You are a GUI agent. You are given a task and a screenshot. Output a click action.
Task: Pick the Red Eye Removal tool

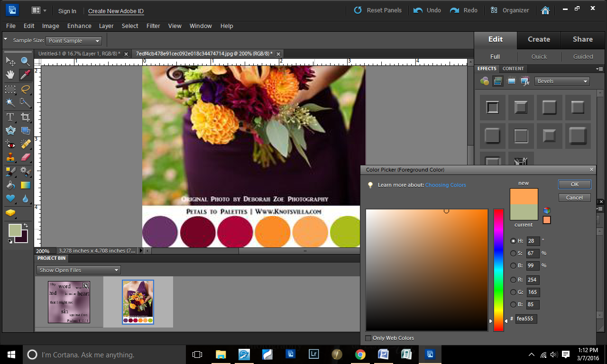(10, 144)
